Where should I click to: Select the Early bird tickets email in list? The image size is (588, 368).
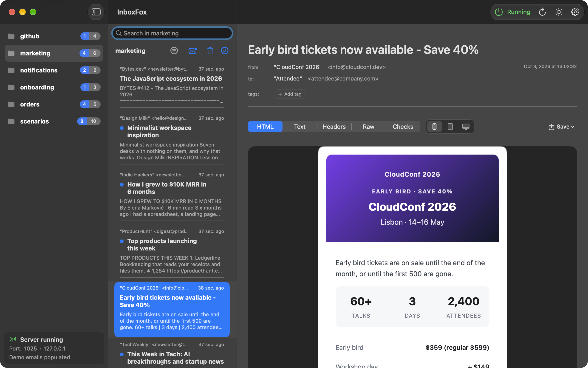pos(172,309)
